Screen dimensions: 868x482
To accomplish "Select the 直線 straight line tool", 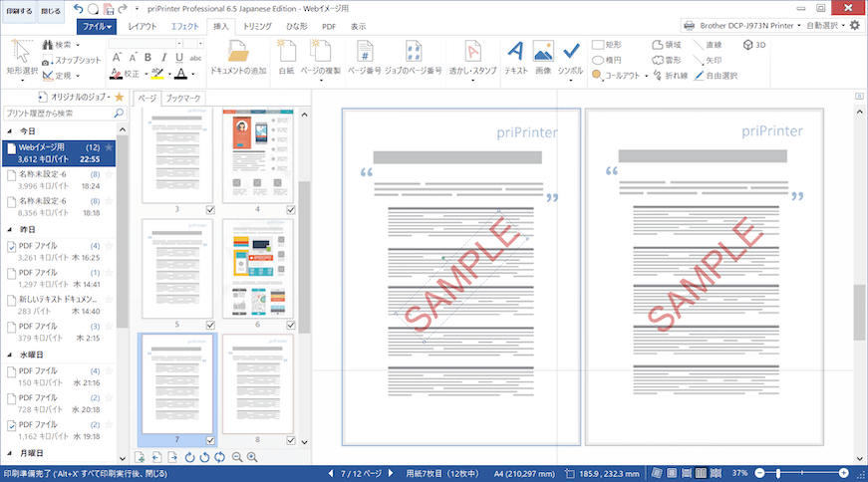I will [708, 45].
